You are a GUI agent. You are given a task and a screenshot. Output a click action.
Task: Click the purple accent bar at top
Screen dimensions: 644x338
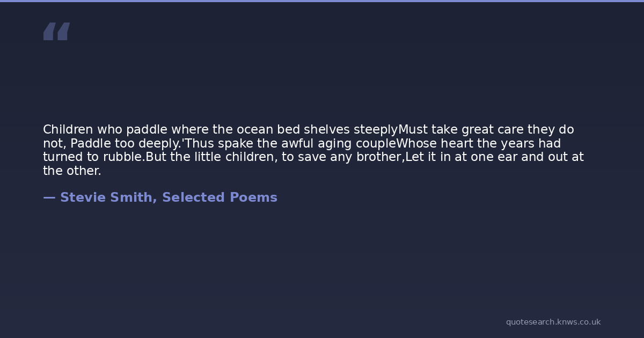coord(322,1)
